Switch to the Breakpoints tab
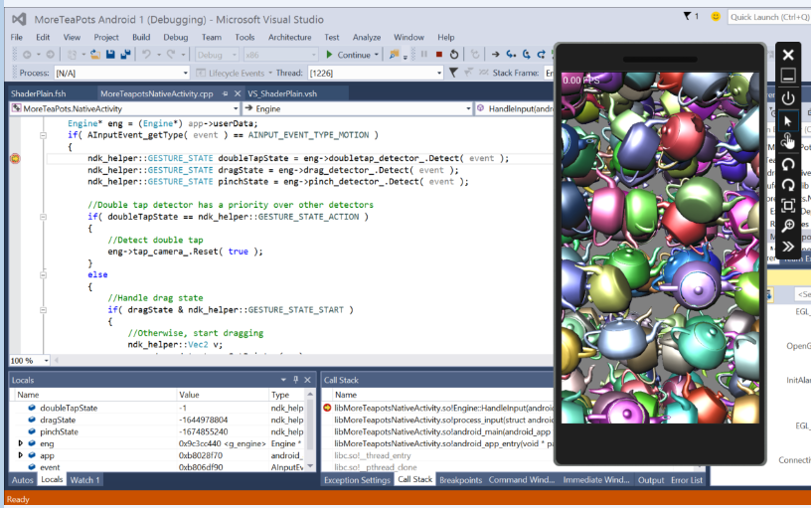Viewport: 812px width, 508px height. (x=460, y=480)
